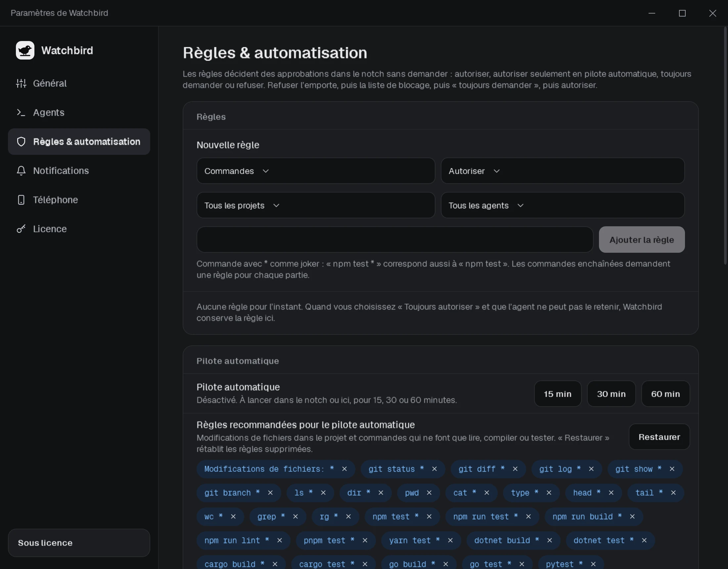Focus the new rule command input field
Image resolution: width=728 pixels, height=569 pixels.
click(395, 240)
